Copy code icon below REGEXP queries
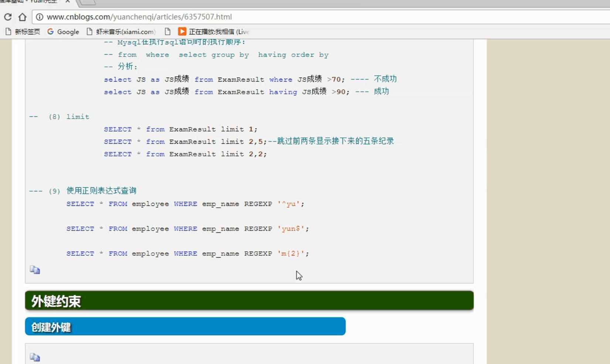The width and height of the screenshot is (610, 364). [35, 270]
